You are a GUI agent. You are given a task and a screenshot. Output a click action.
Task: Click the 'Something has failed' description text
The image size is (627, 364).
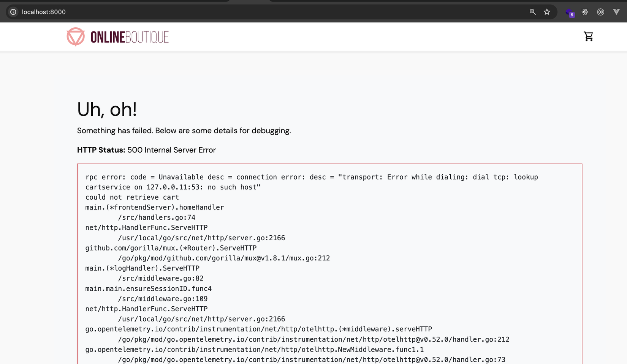[184, 131]
